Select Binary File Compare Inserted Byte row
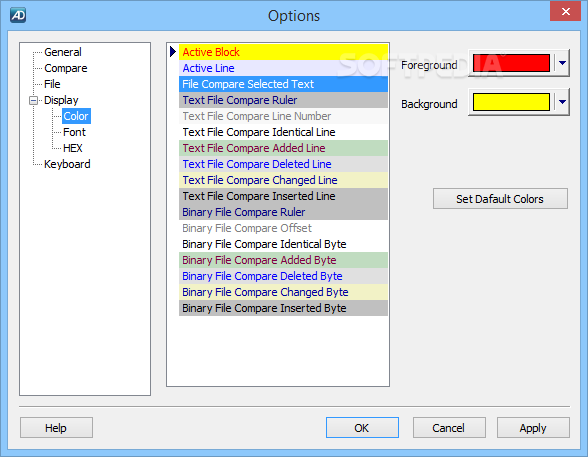The image size is (588, 457). (283, 308)
